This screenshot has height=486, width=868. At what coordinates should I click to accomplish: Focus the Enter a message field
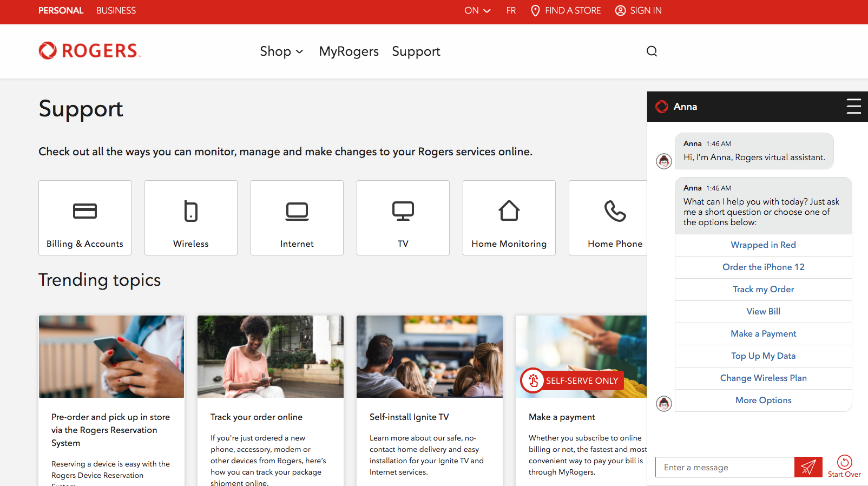point(725,467)
